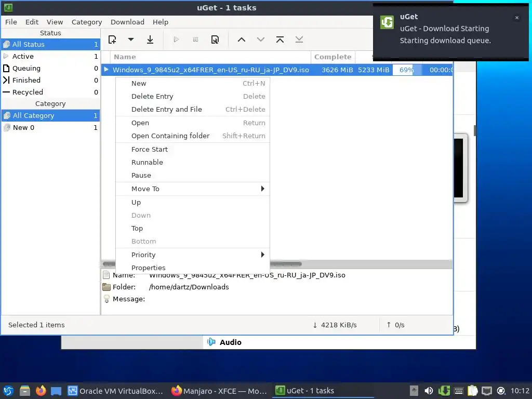Viewport: 532px width, 399px height.
Task: Click the uGet system tray icon
Action: coord(444,391)
